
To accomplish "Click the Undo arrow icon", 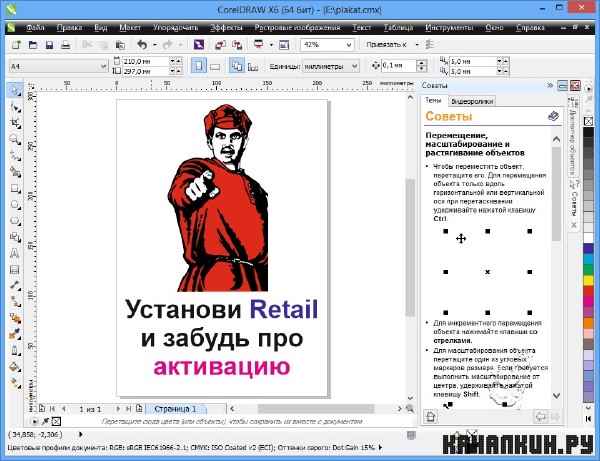I will [142, 45].
